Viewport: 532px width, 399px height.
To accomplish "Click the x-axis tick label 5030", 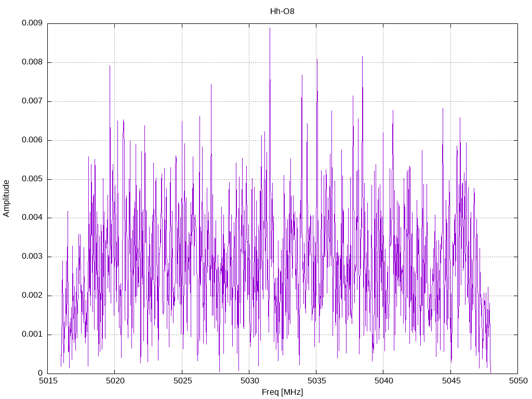I will click(x=249, y=381).
